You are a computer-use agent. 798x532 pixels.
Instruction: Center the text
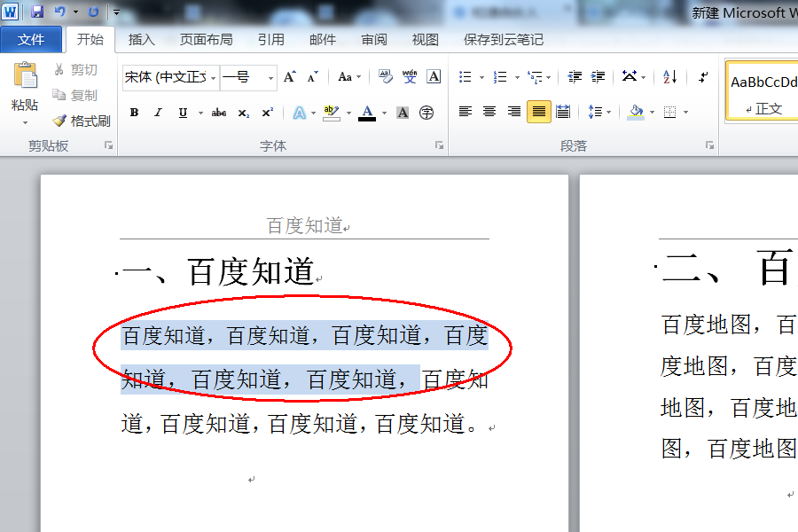(489, 112)
